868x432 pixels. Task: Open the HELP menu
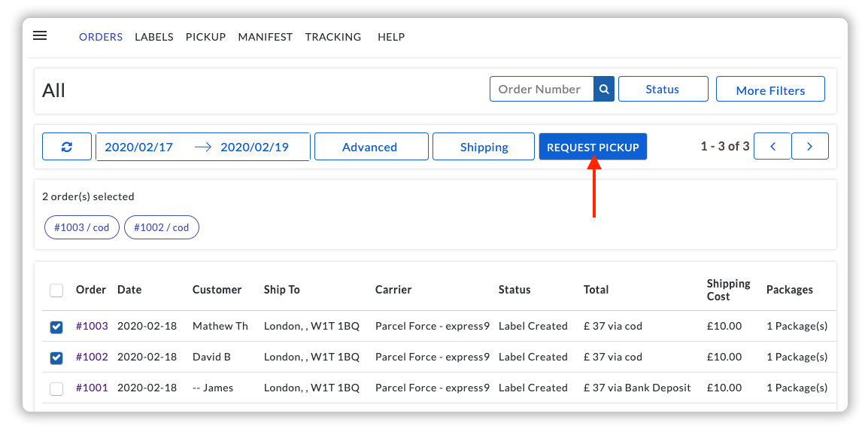pos(391,37)
